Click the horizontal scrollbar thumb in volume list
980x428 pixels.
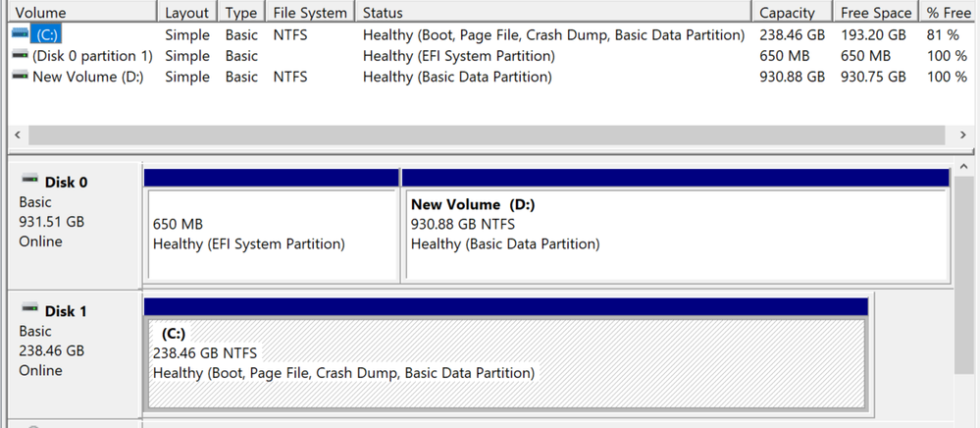(487, 134)
